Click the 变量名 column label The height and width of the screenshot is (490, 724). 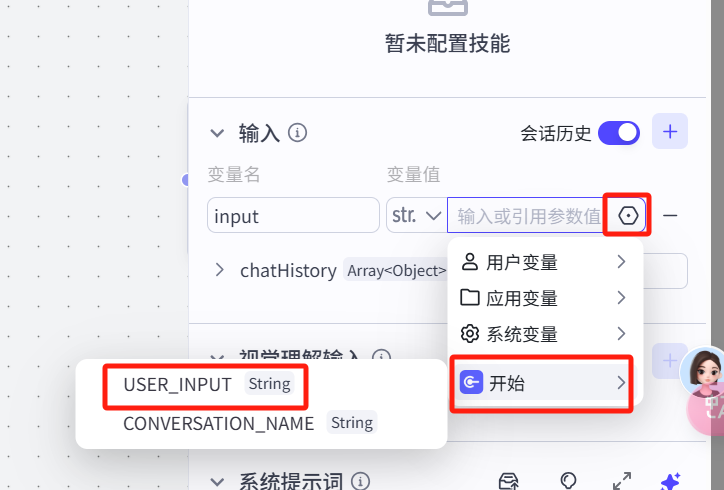(x=234, y=175)
